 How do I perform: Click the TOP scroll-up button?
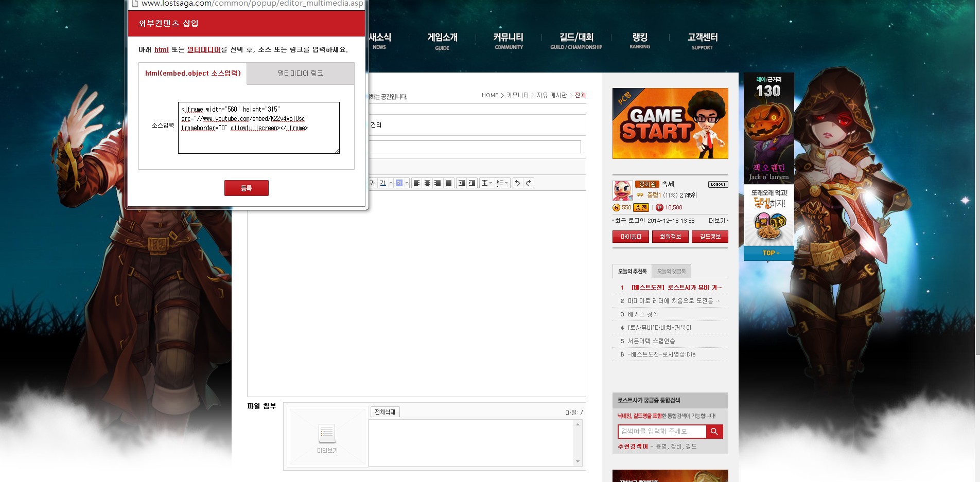(x=769, y=253)
